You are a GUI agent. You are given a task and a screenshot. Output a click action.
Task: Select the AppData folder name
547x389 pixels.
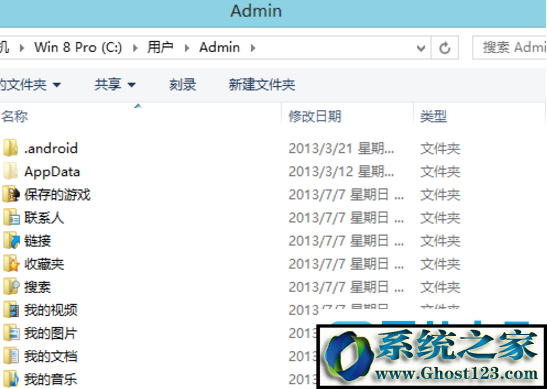(52, 172)
